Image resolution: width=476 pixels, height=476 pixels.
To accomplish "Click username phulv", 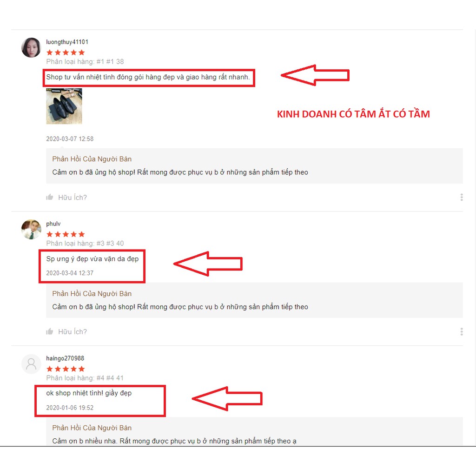I will pyautogui.click(x=53, y=224).
